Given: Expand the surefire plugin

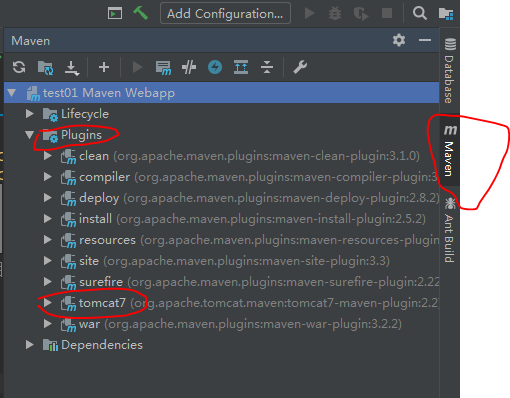Looking at the screenshot, I should click(x=48, y=282).
